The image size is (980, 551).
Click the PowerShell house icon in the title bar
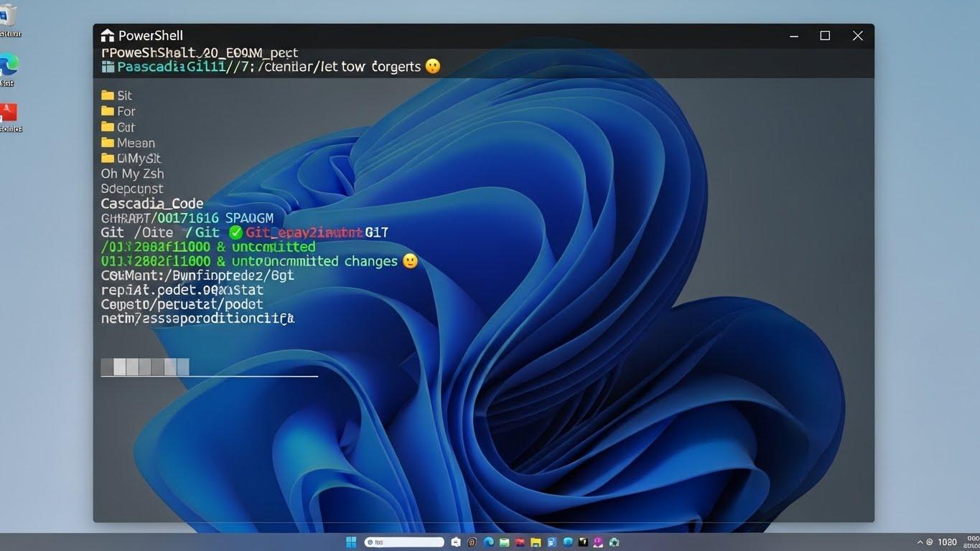tap(106, 34)
